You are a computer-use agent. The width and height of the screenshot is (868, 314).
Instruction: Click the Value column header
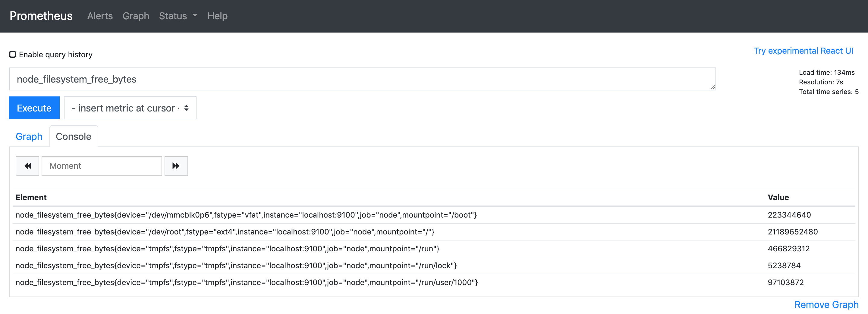point(778,197)
